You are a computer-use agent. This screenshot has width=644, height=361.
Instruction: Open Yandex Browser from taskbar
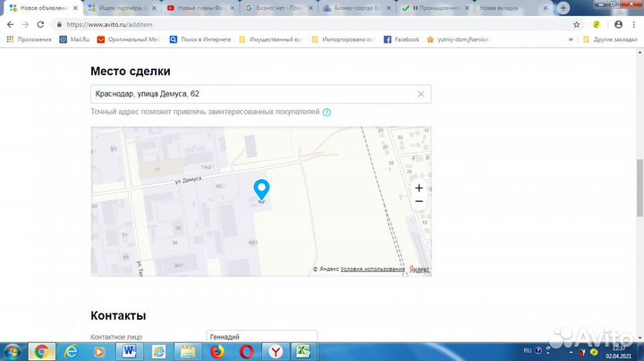coord(276,351)
